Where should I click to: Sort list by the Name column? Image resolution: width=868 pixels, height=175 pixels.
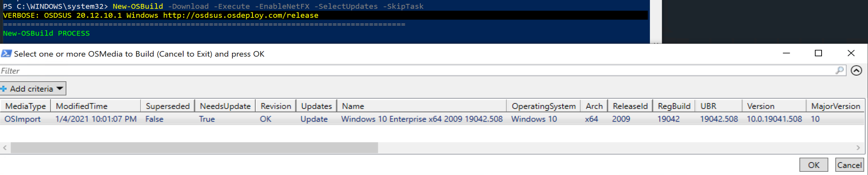tap(353, 106)
